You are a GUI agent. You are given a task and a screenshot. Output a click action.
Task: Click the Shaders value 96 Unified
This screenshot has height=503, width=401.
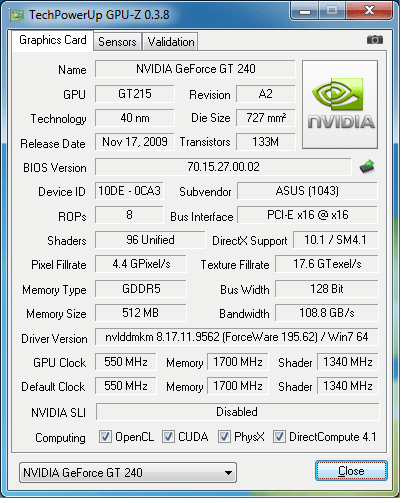(x=150, y=240)
